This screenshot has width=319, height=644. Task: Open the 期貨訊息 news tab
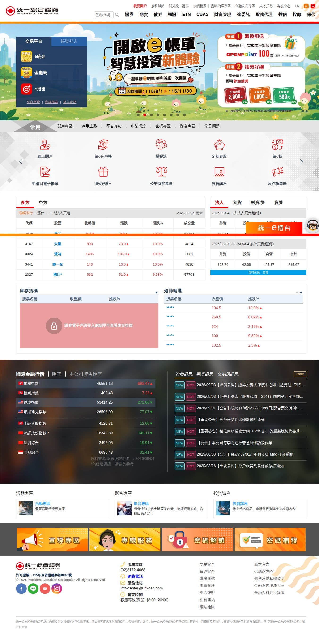(205, 374)
